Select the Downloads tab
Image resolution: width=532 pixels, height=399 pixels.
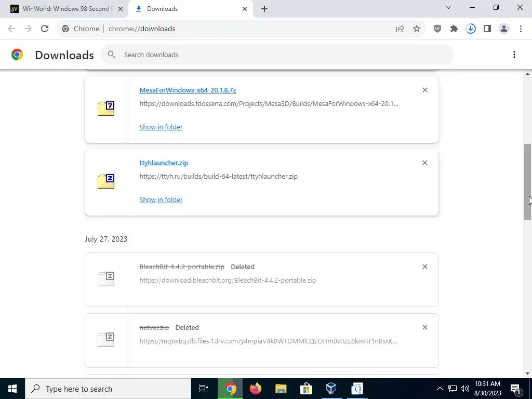(191, 9)
